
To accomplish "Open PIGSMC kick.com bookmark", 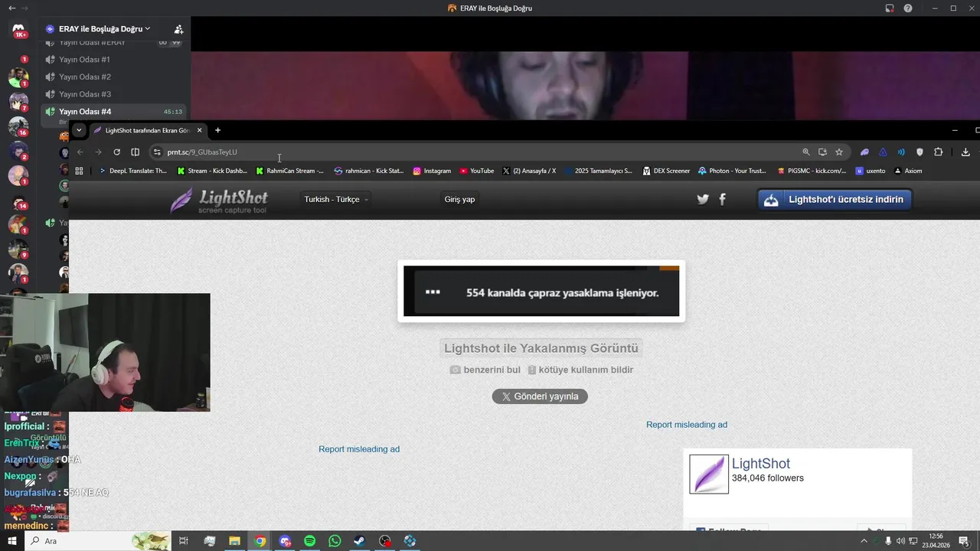I will (812, 171).
